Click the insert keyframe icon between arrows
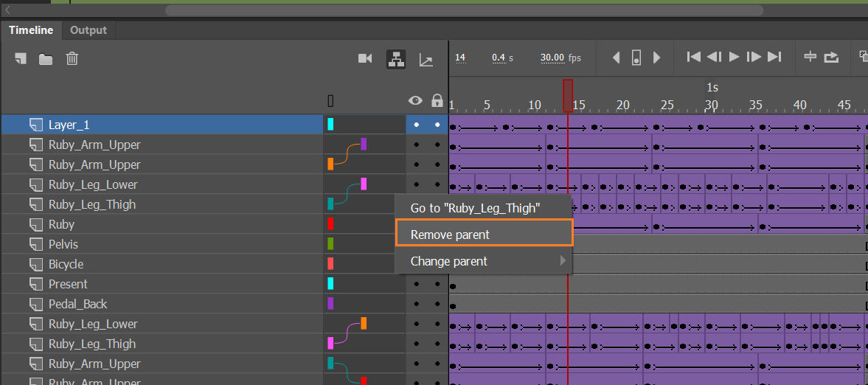The width and height of the screenshot is (868, 385). 636,57
